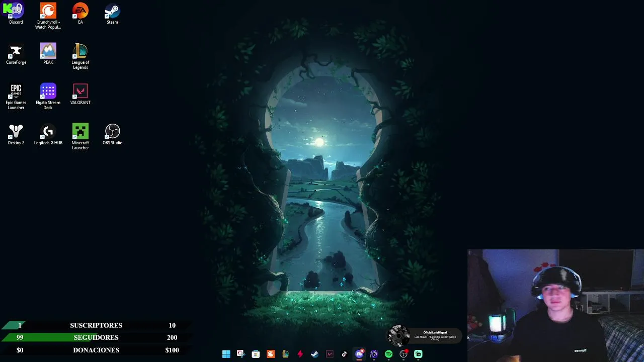This screenshot has width=644, height=362.
Task: Open League of Legends from the taskbar
Action: point(285,354)
